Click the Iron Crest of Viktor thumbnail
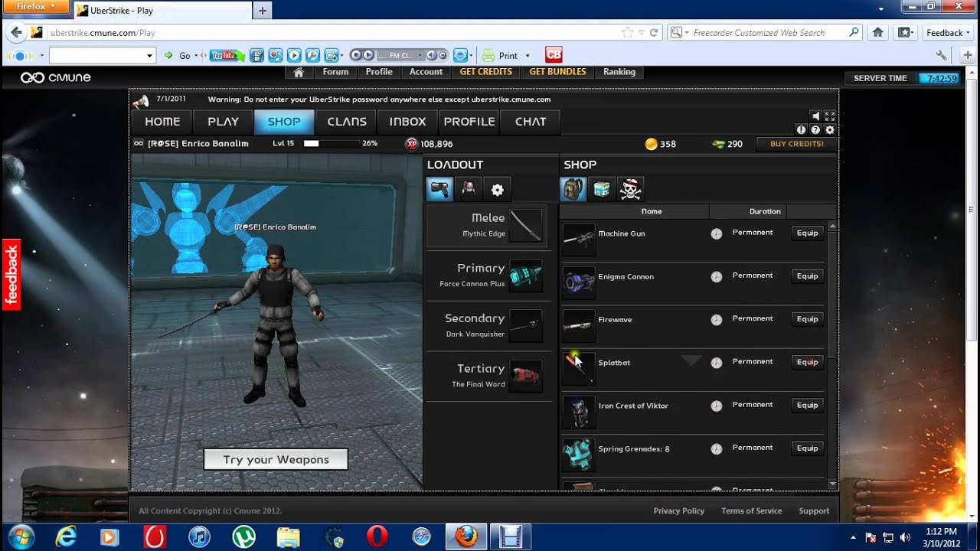This screenshot has height=551, width=980. coord(579,412)
